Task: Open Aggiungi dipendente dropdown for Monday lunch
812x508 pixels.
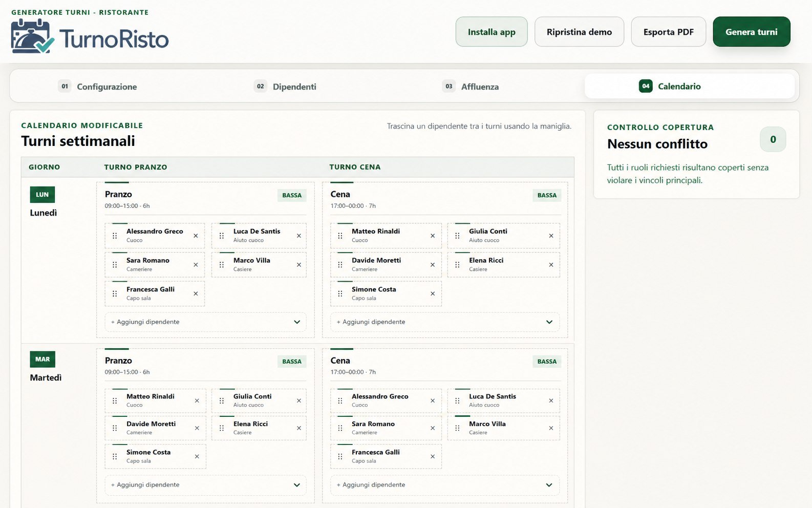Action: click(x=205, y=322)
